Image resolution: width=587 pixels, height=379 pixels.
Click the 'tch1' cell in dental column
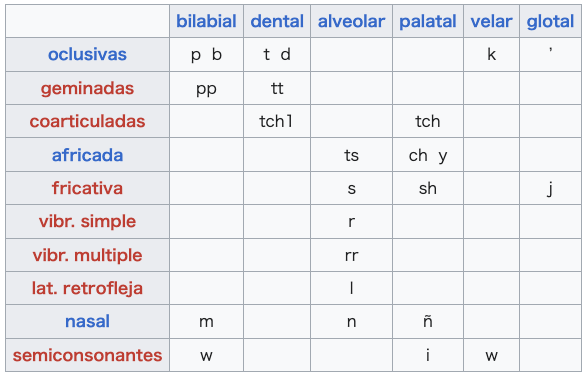[277, 121]
